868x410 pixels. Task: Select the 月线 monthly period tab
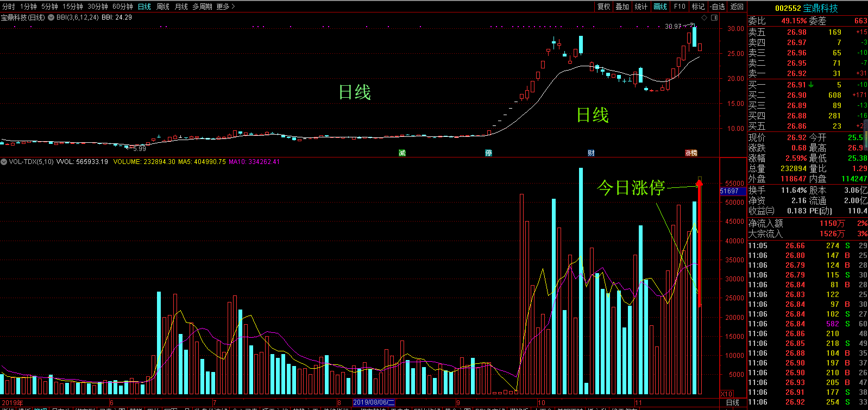click(181, 7)
